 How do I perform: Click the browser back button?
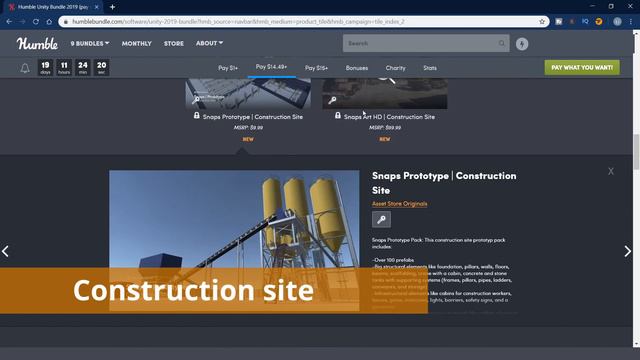pos(9,22)
